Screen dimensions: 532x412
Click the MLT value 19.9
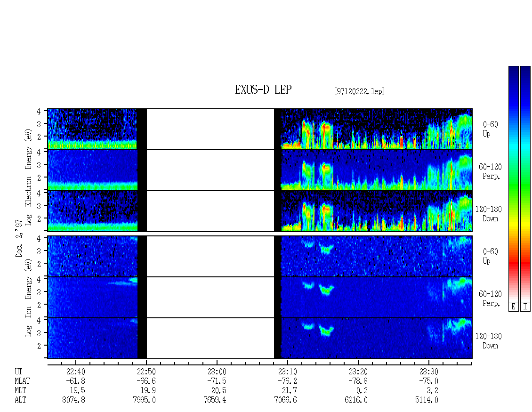coord(148,391)
